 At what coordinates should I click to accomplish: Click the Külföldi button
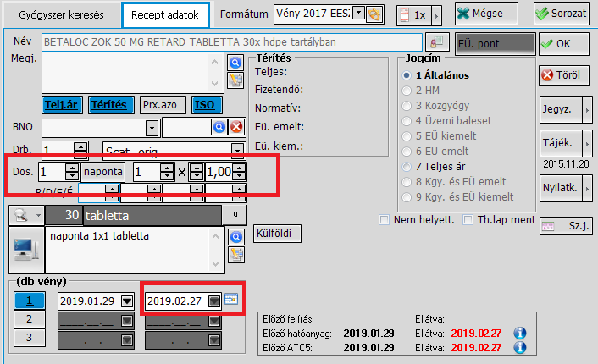coord(277,233)
